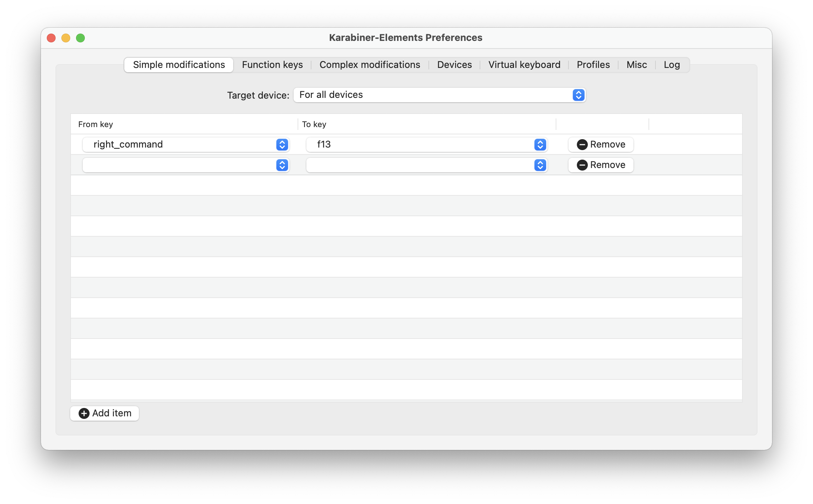This screenshot has height=504, width=813.
Task: Show the Log tab
Action: [x=672, y=65]
